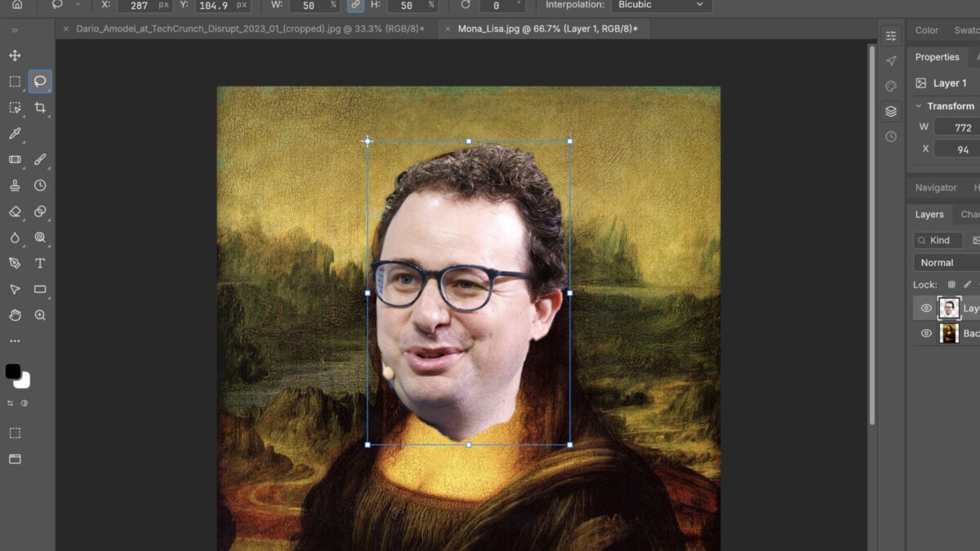Open the Interpolation Bicubic dropdown

click(661, 5)
